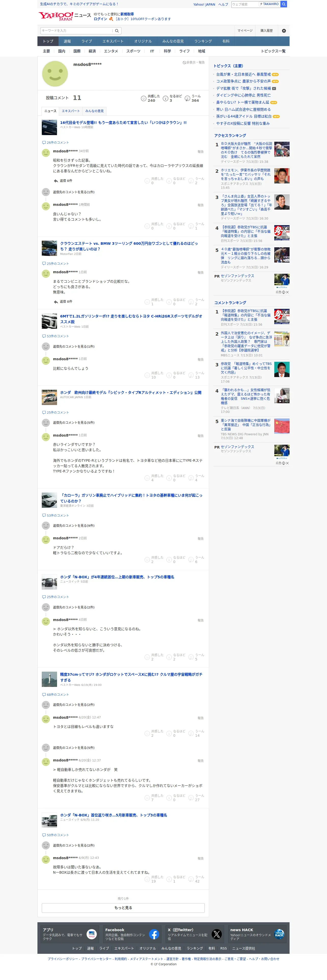The height and width of the screenshot is (980, 327).
Task: Click the ad info icon beside second 広告 label
Action: point(284,463)
